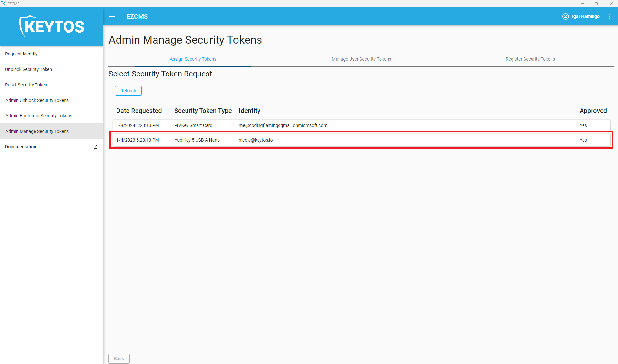Click Yes in the YubiKey row
The width and height of the screenshot is (618, 364).
click(583, 140)
